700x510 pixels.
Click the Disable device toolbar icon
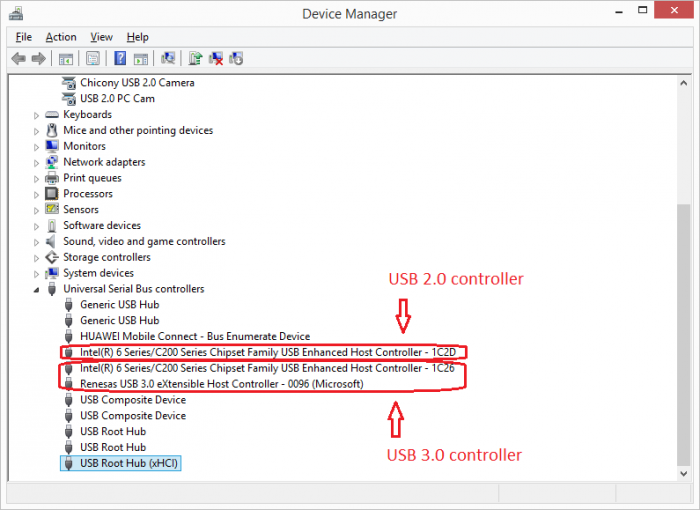click(x=236, y=59)
